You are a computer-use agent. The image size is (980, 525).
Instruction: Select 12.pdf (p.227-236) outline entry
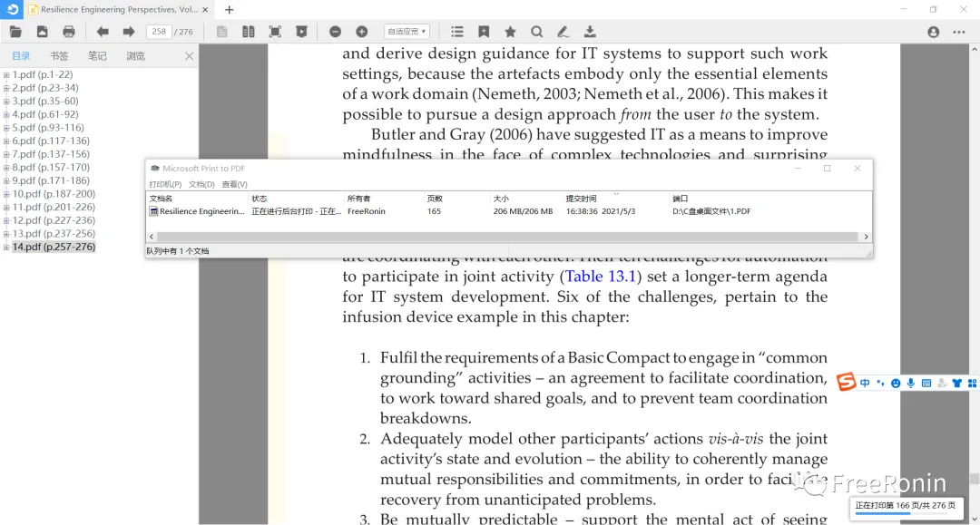point(54,220)
